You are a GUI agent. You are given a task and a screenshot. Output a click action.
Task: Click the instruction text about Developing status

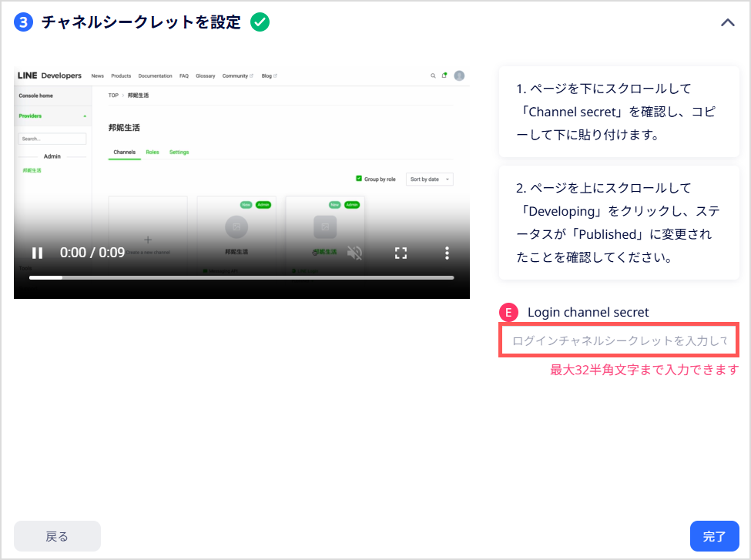click(619, 223)
